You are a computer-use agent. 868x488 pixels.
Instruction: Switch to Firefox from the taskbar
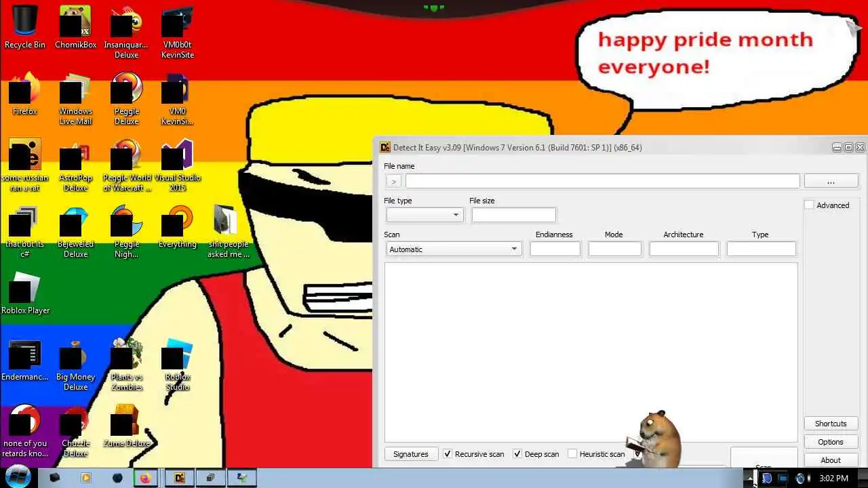tap(145, 478)
